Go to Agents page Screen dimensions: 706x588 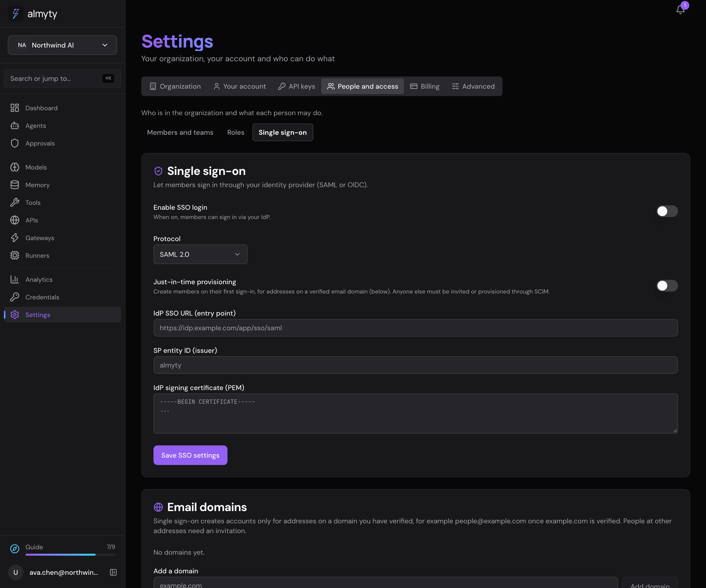pyautogui.click(x=63, y=126)
